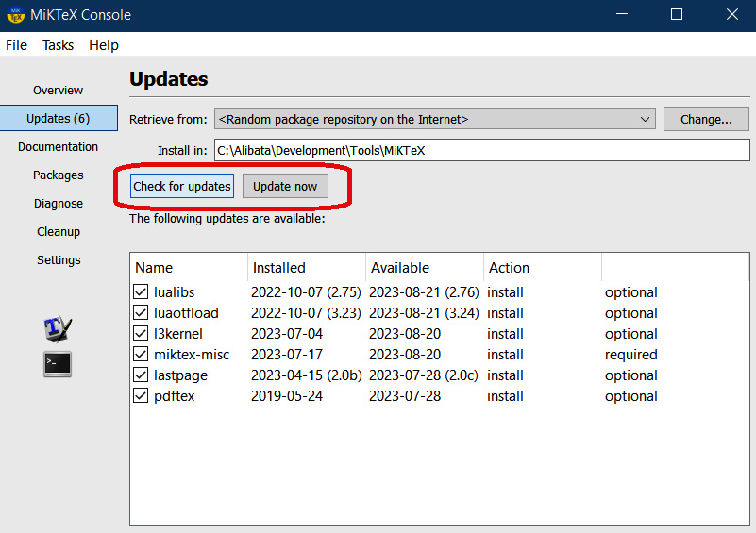Screen dimensions: 756x533
Task: Select the miktex-misc package name
Action: pyautogui.click(x=192, y=354)
